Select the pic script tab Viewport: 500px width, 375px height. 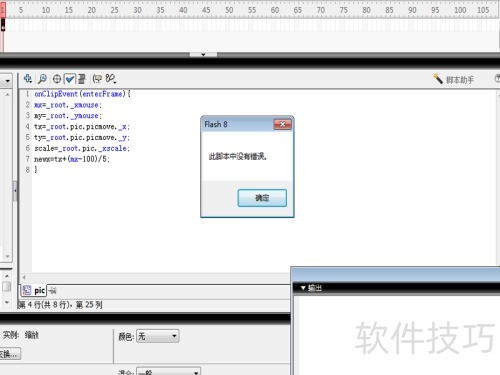click(34, 291)
